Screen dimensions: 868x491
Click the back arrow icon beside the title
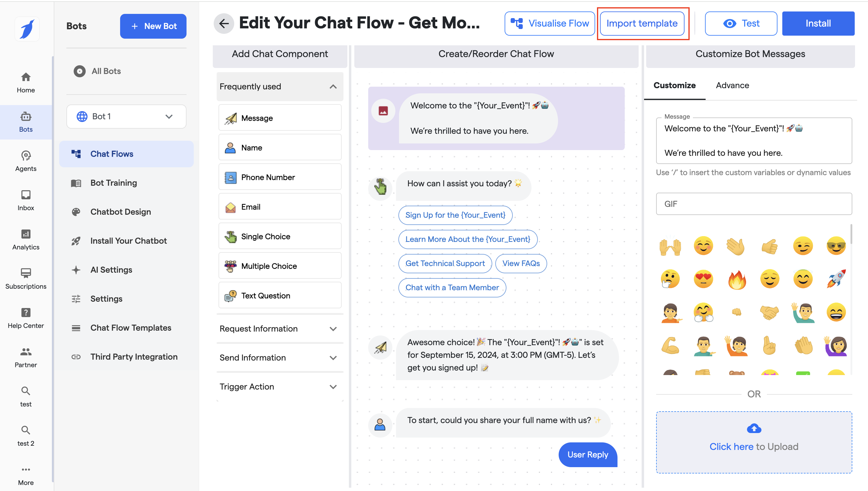(224, 24)
